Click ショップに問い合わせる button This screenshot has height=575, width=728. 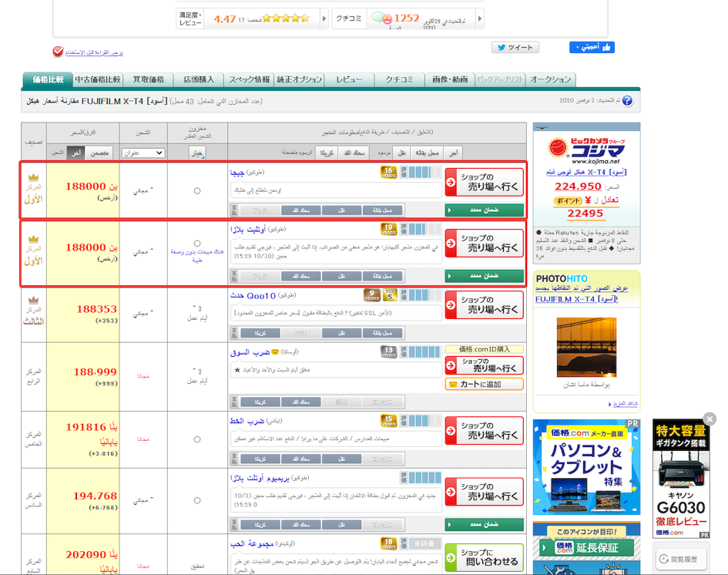pos(485,557)
